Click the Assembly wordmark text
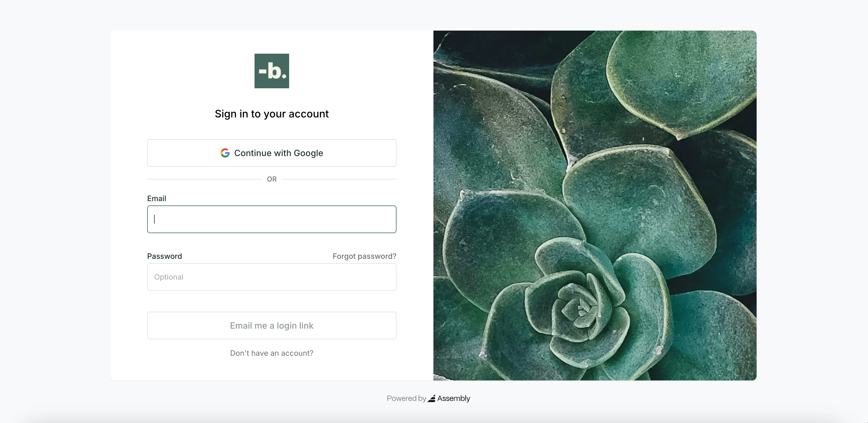868x423 pixels. point(454,398)
